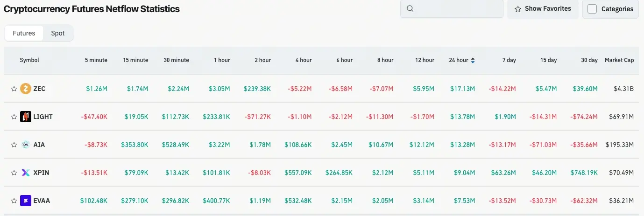The width and height of the screenshot is (644, 216).
Task: Click the XPIN token logo
Action: click(26, 173)
